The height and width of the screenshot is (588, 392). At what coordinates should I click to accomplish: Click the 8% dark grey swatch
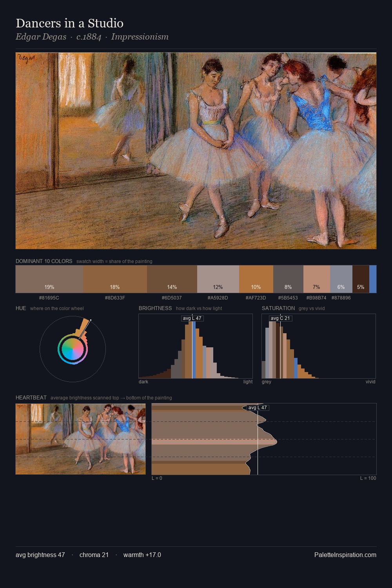pyautogui.click(x=288, y=279)
